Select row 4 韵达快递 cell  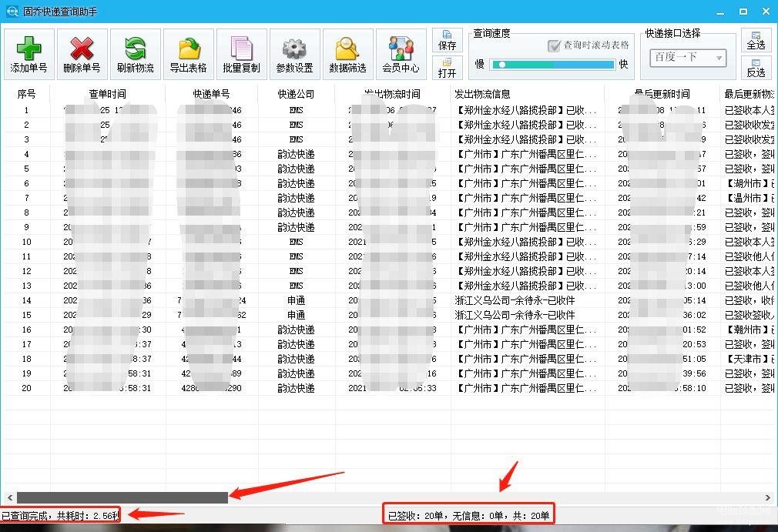(x=297, y=154)
